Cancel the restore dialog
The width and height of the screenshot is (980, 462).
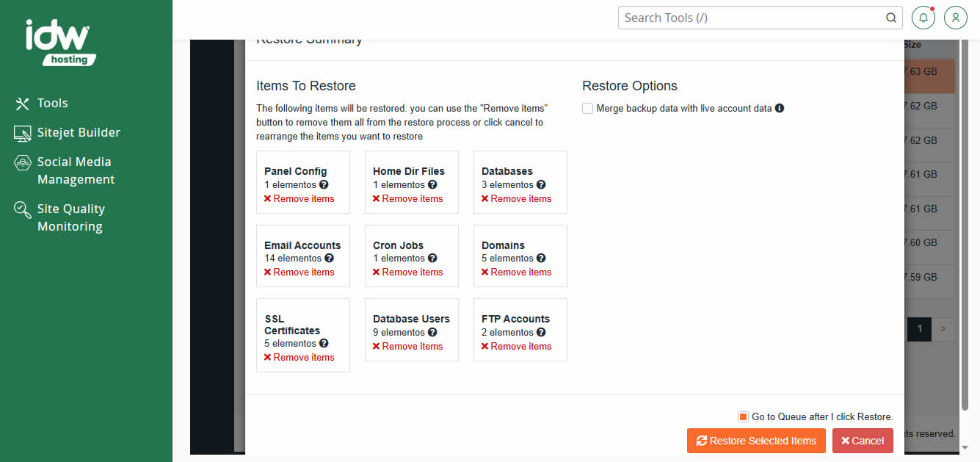point(862,441)
